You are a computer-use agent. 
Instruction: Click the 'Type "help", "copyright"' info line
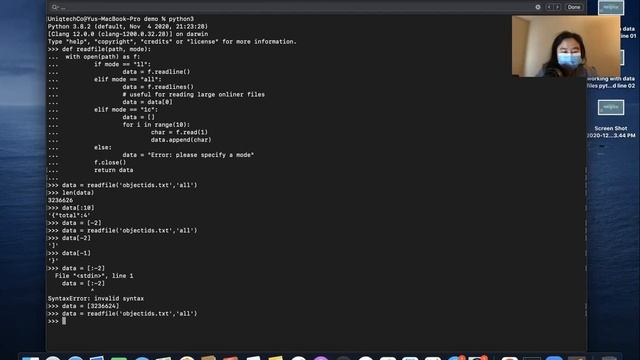tap(172, 42)
